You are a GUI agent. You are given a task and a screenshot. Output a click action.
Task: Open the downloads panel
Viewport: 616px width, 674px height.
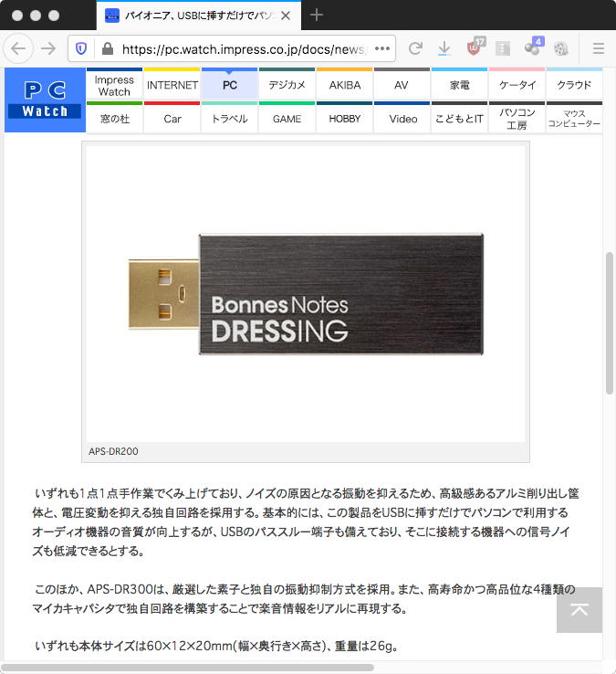point(444,48)
